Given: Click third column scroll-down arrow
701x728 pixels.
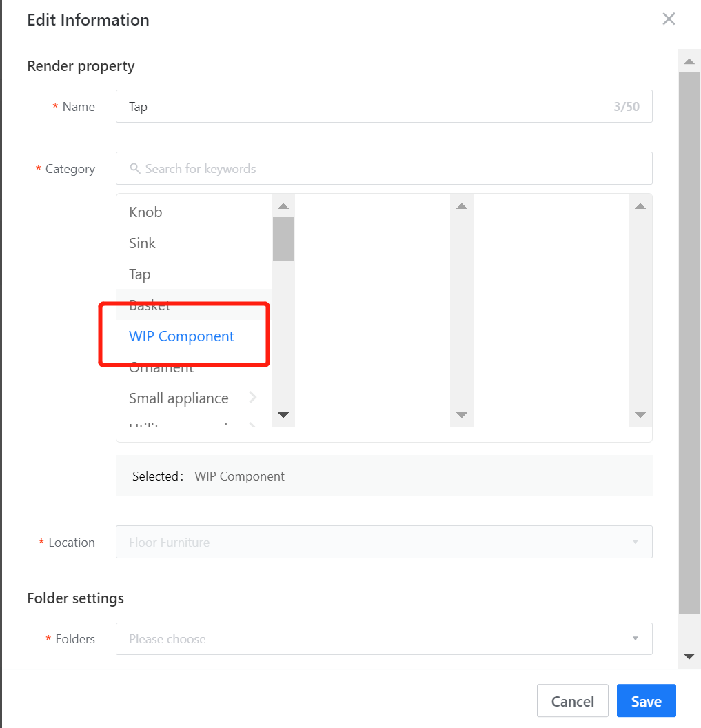Looking at the screenshot, I should (x=640, y=415).
